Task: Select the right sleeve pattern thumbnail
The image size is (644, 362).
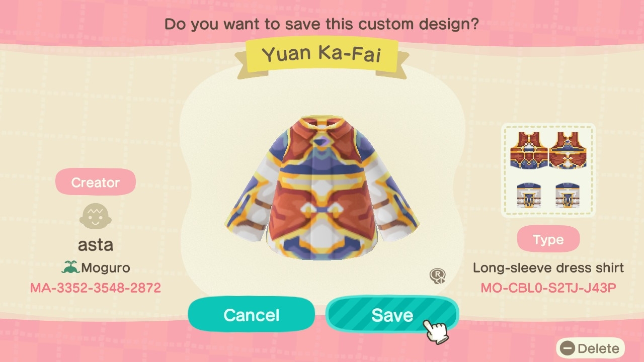Action: coord(568,196)
